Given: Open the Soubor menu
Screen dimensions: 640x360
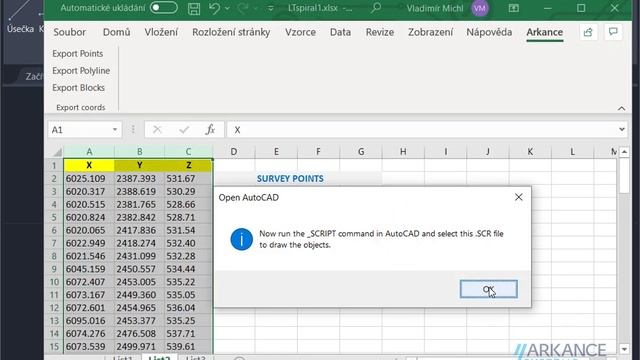Looking at the screenshot, I should tap(69, 32).
